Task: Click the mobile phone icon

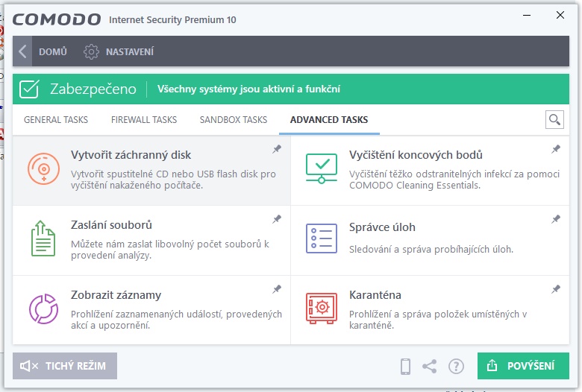Action: pyautogui.click(x=406, y=366)
